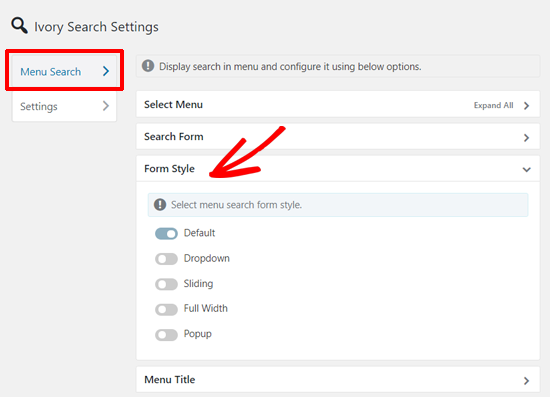Open the Settings tab
The width and height of the screenshot is (550, 397).
pos(64,106)
